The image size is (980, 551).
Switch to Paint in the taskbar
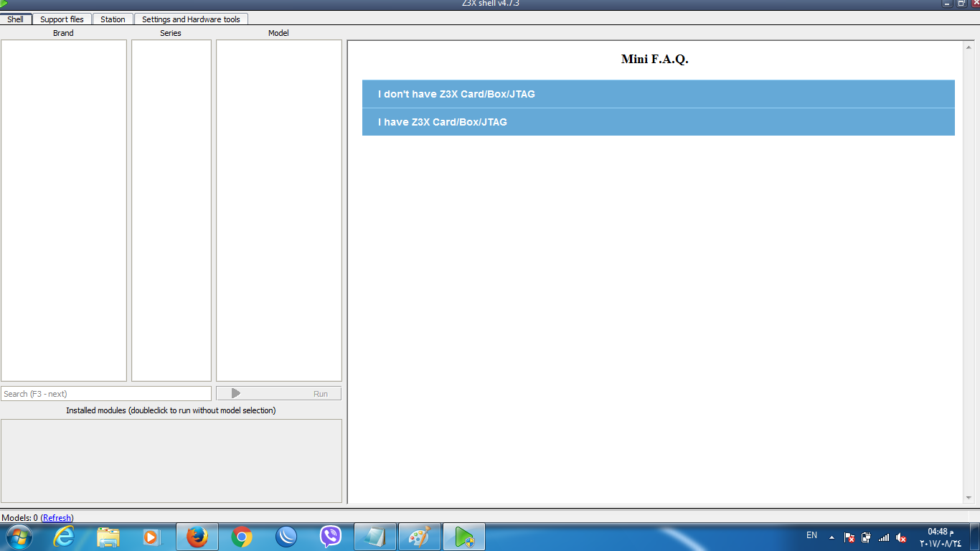(x=420, y=537)
